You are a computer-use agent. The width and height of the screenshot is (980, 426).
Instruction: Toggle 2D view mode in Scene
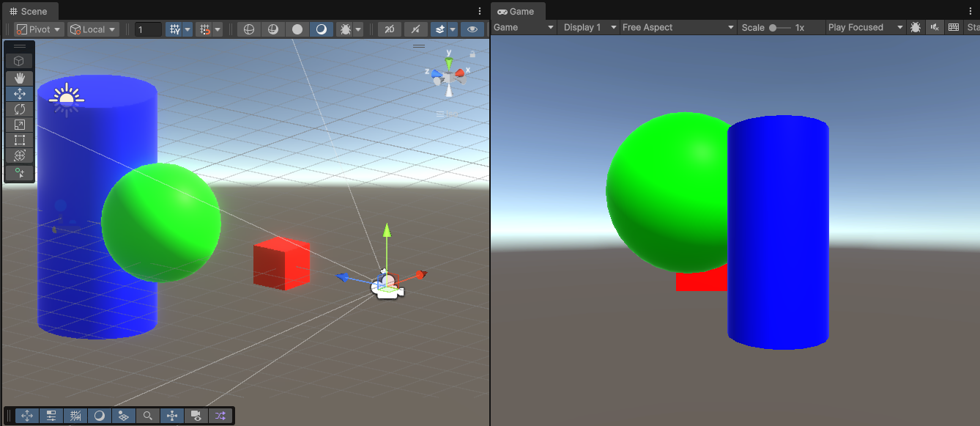(390, 29)
